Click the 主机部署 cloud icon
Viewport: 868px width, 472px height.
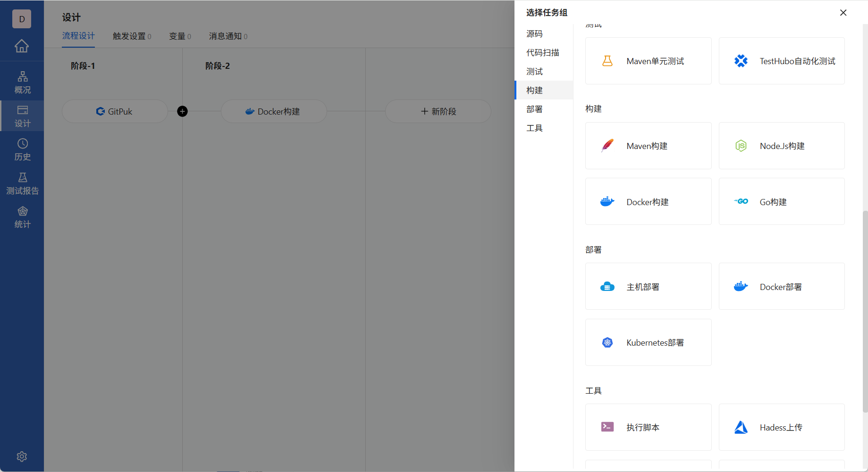[607, 287]
